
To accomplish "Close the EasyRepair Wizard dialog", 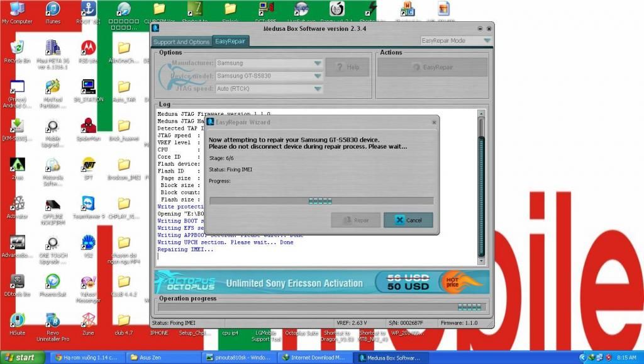I will point(434,122).
